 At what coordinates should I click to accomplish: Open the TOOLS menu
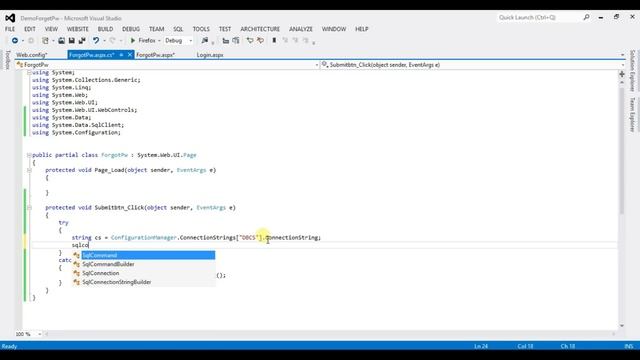pyautogui.click(x=201, y=29)
